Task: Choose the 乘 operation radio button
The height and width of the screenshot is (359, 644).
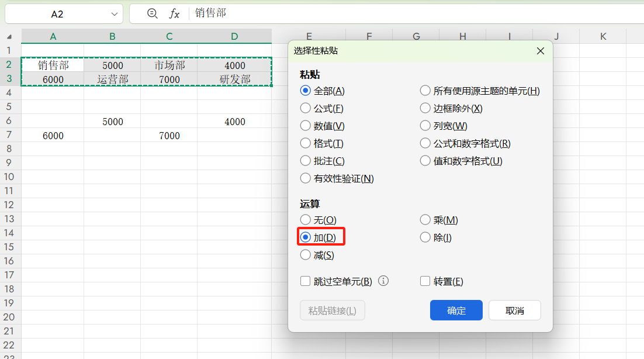Action: point(425,220)
